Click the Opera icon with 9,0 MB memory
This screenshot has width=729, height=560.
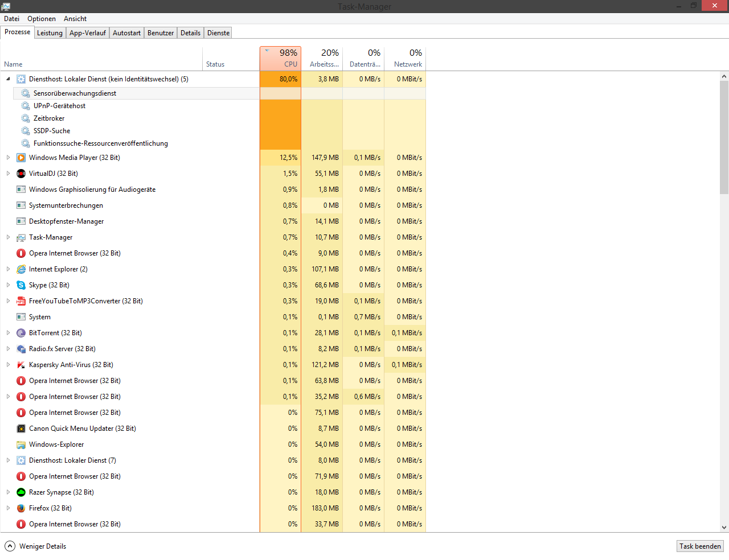coord(21,253)
